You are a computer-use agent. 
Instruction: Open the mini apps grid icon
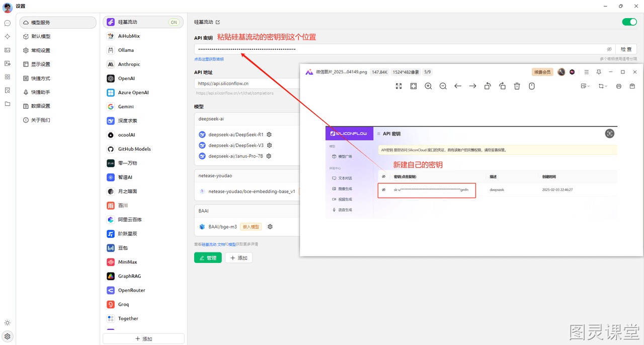click(8, 77)
